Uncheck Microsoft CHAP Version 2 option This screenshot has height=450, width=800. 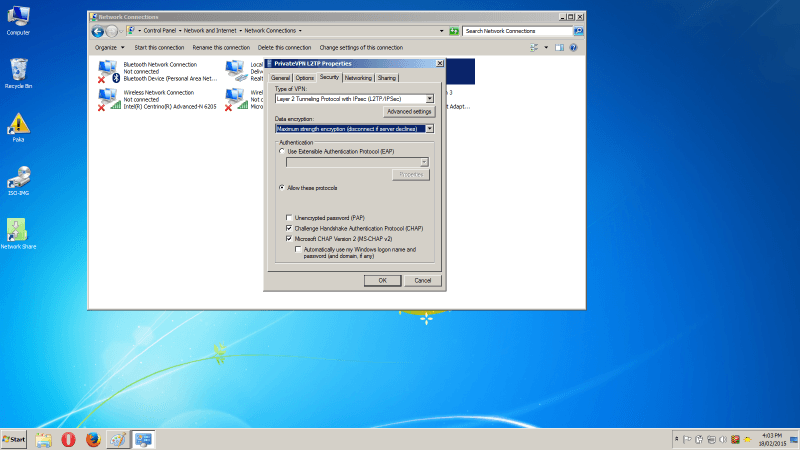(289, 239)
